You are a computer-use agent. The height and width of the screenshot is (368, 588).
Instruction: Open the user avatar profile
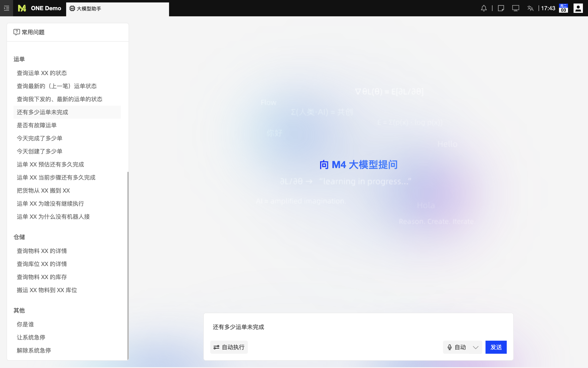[x=578, y=8]
